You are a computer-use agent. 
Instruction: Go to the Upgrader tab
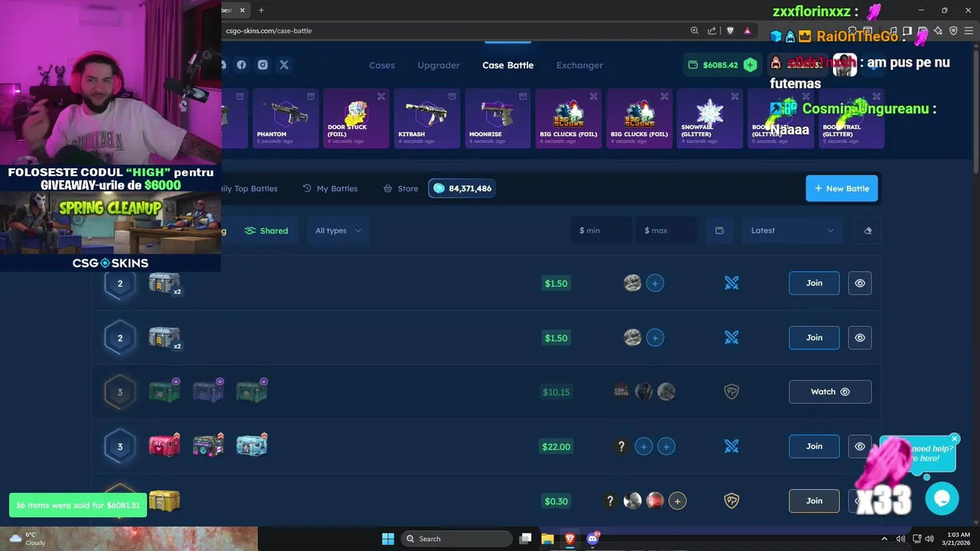(439, 65)
